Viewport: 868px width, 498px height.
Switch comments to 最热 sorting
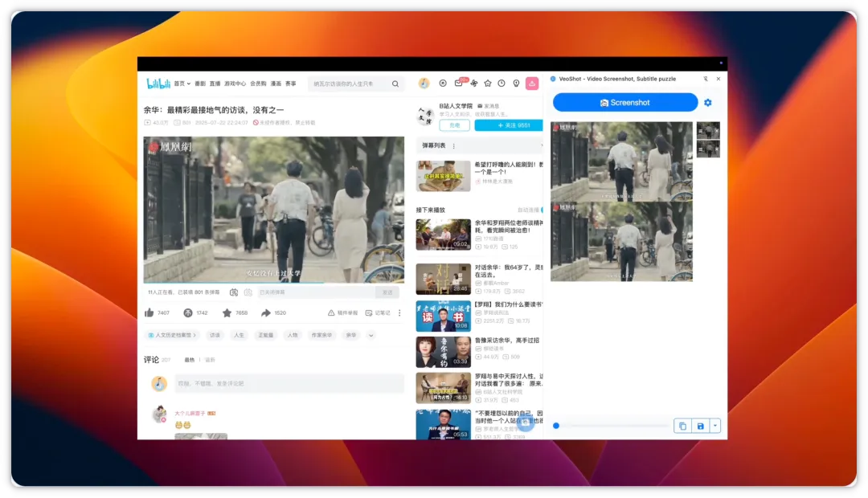(190, 360)
